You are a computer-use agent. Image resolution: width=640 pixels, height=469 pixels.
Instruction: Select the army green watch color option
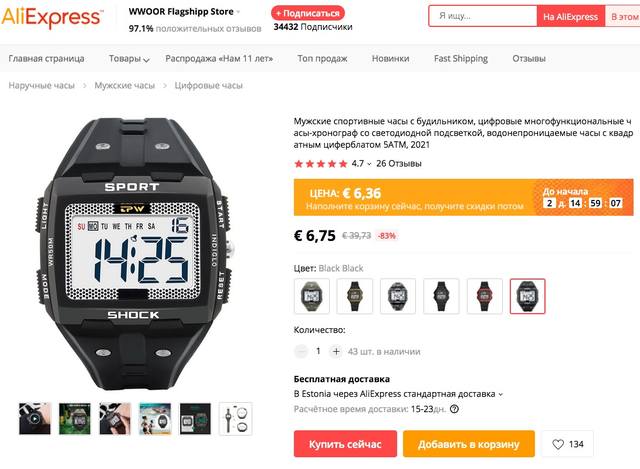click(312, 296)
